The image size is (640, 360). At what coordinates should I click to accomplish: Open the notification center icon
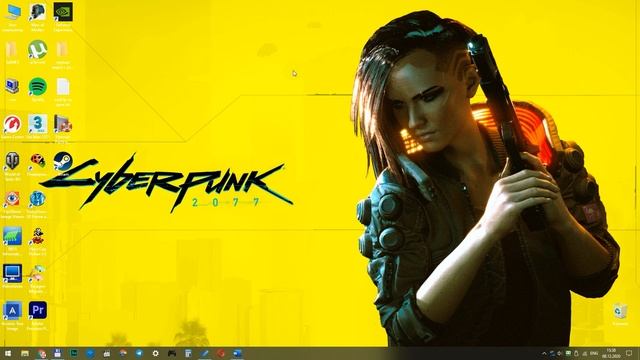click(629, 353)
